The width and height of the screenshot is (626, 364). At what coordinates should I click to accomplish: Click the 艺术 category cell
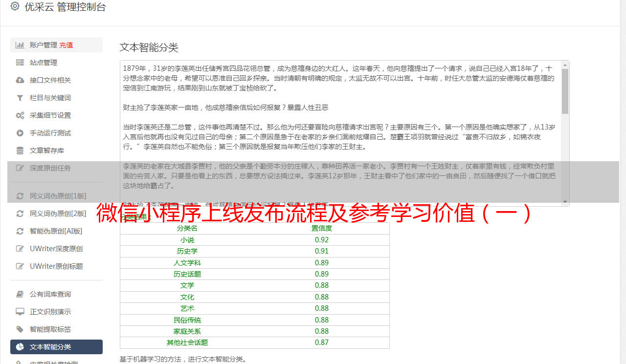pyautogui.click(x=187, y=308)
